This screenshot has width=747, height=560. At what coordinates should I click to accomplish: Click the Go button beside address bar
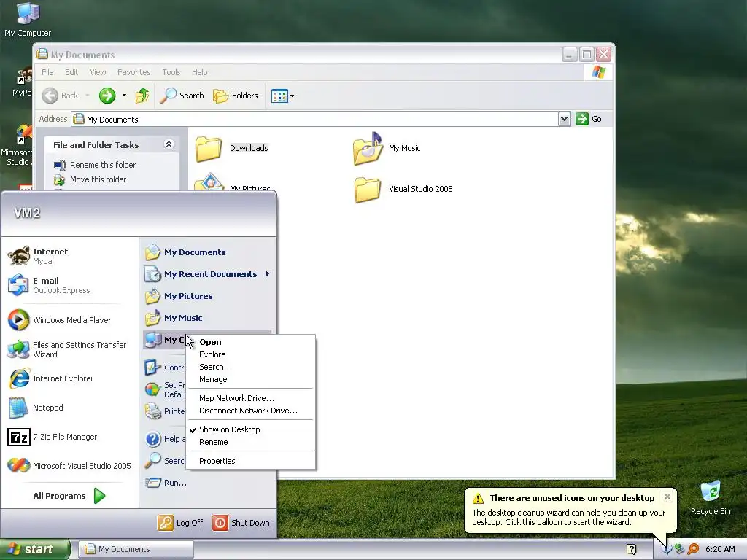point(589,119)
